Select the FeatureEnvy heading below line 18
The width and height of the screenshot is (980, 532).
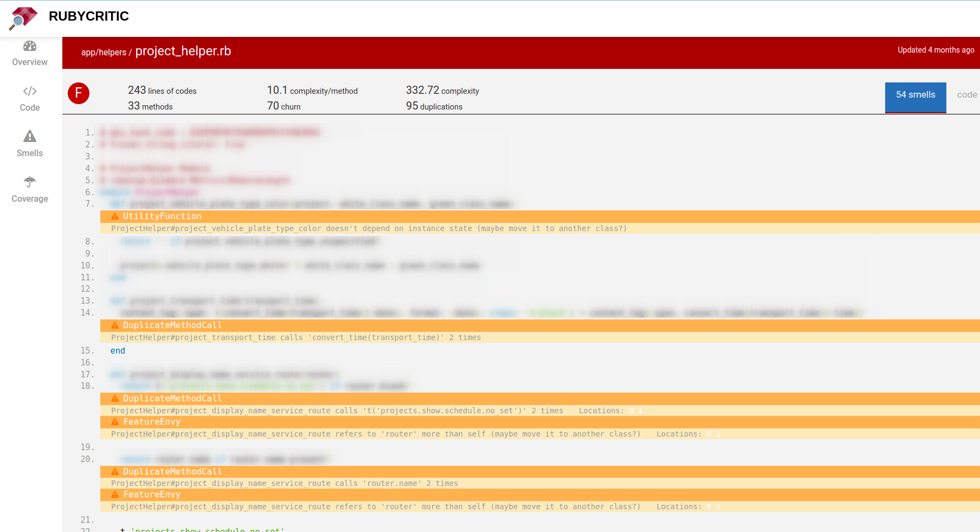click(152, 422)
